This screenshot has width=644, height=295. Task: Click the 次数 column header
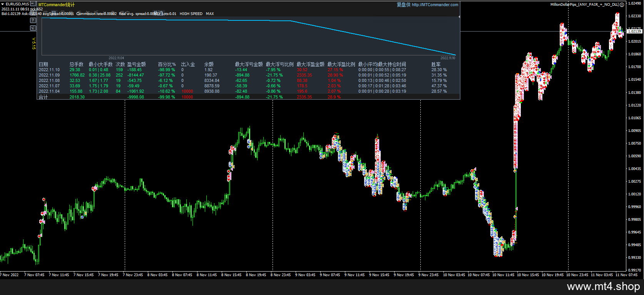pos(120,64)
